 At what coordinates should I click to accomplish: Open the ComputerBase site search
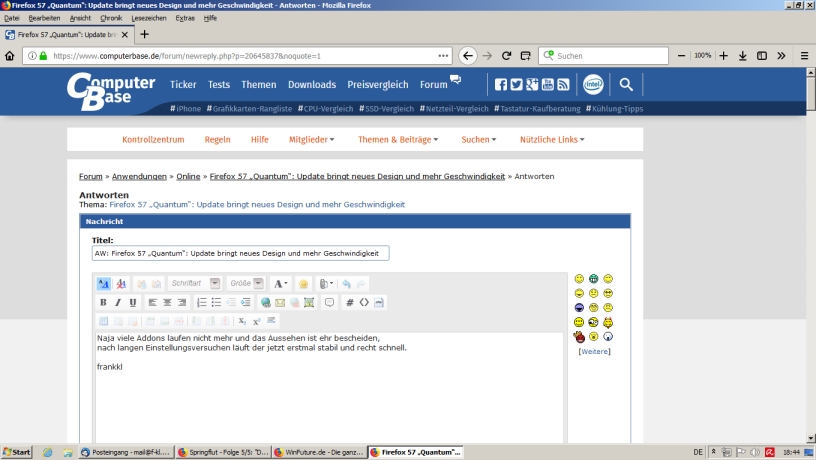[626, 85]
